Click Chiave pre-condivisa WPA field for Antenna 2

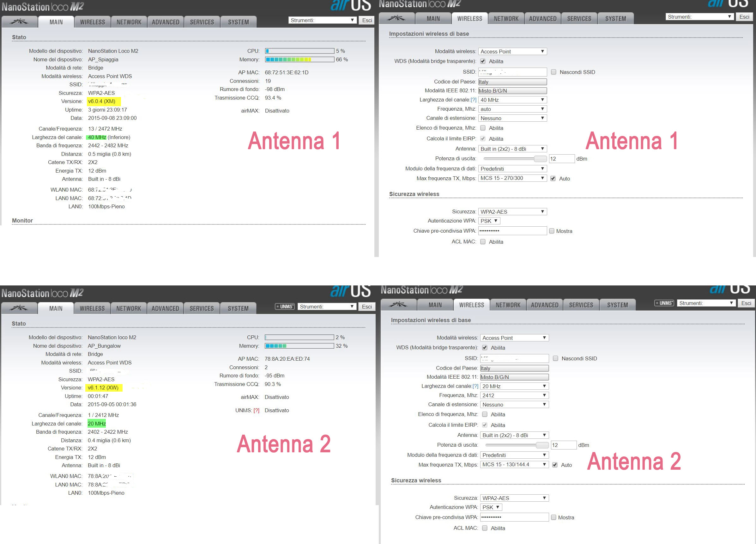pos(515,517)
